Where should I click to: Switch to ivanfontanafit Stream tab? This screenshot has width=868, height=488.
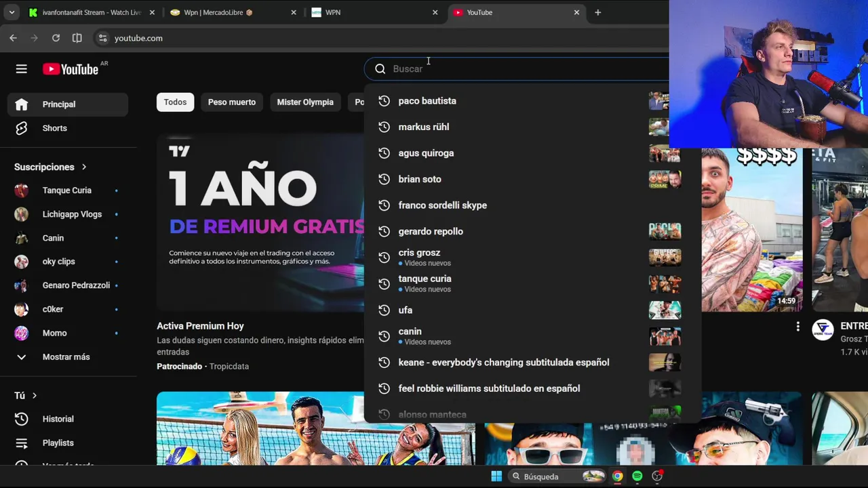click(x=92, y=12)
